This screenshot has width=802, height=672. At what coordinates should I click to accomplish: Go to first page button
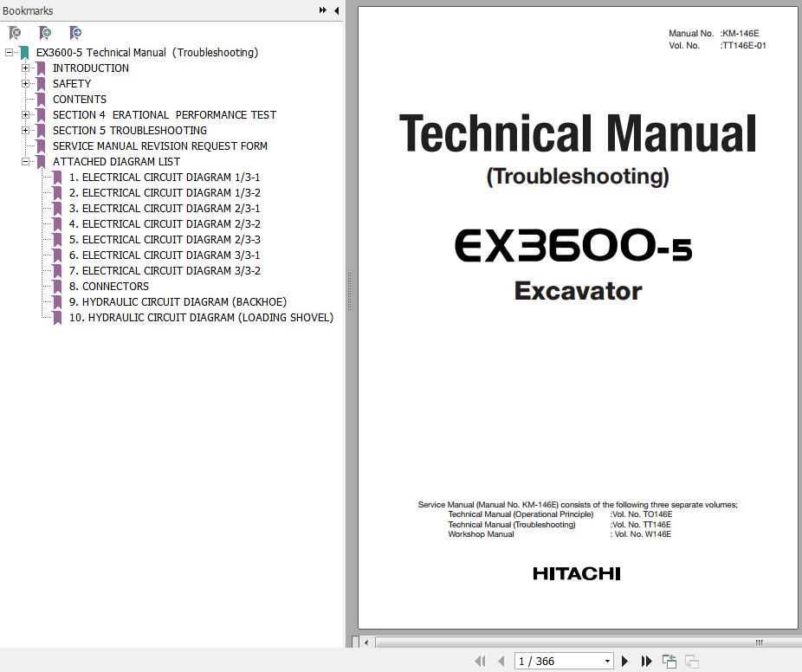click(x=480, y=661)
